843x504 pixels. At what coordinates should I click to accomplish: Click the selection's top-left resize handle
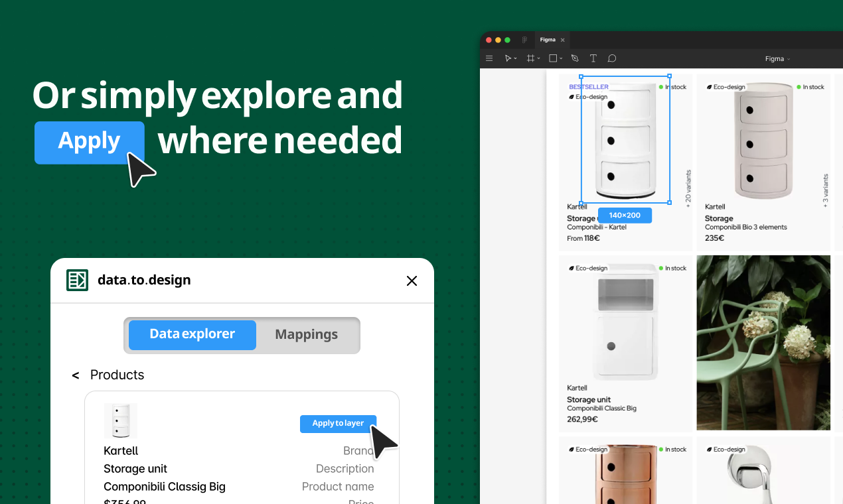tap(581, 76)
